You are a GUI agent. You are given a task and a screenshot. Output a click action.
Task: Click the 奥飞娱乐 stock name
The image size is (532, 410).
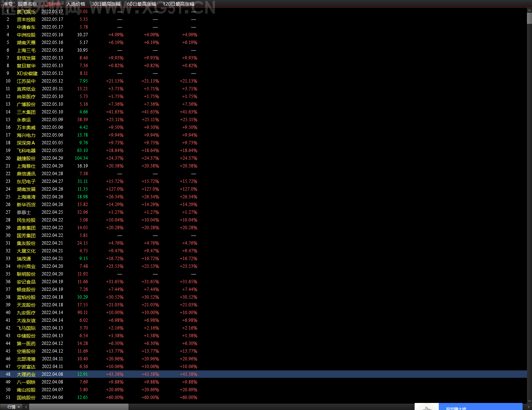click(26, 12)
